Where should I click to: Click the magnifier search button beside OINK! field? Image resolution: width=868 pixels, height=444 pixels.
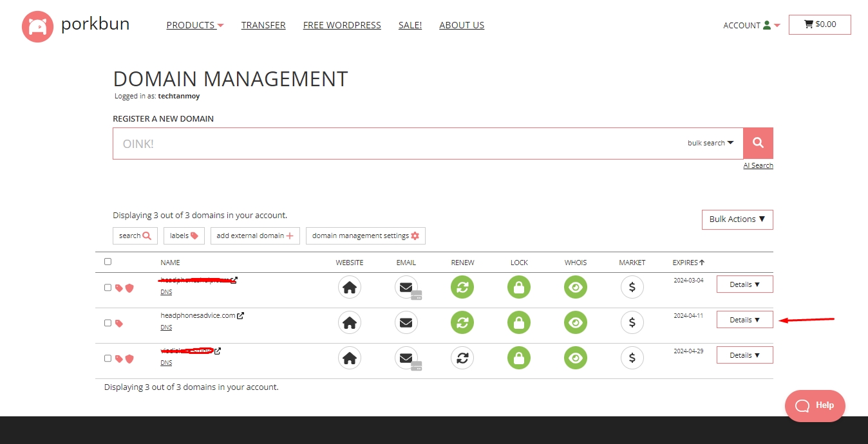click(758, 143)
